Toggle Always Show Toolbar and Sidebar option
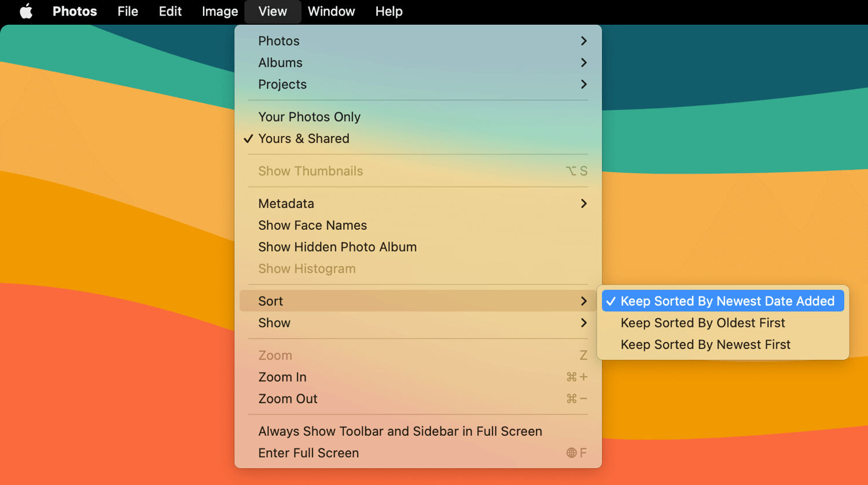Viewport: 868px width, 485px height. (400, 431)
